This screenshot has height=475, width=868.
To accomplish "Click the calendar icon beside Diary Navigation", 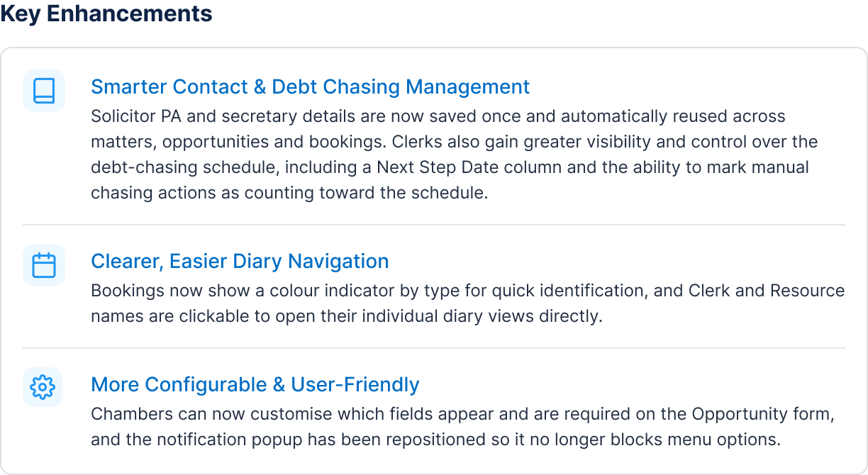I will coord(44,265).
